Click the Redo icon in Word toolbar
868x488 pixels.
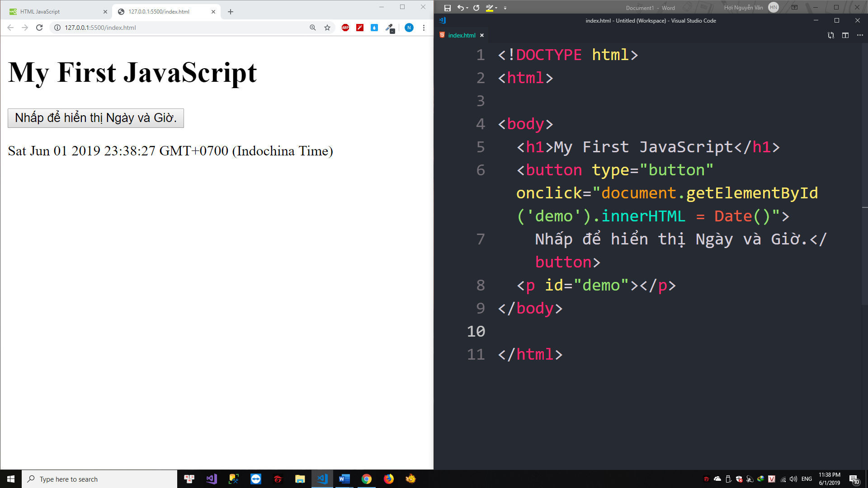coord(476,8)
